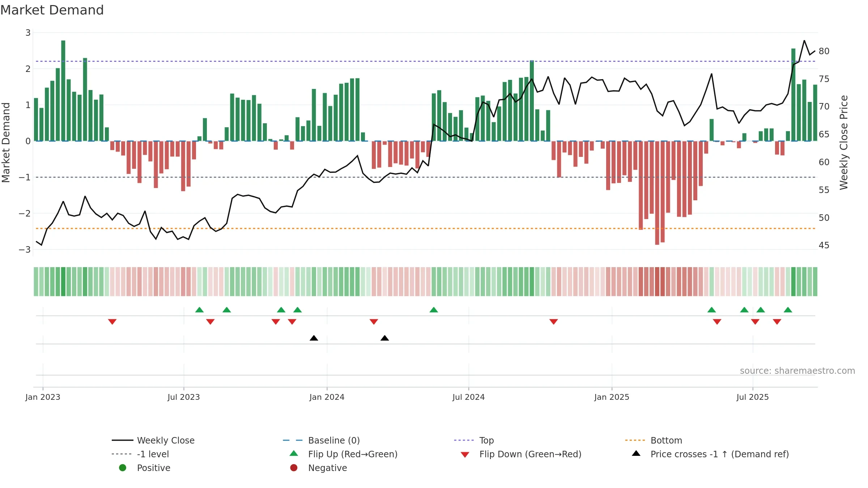Click the source: sharemaestro.com text
This screenshot has width=868, height=488.
tap(797, 371)
